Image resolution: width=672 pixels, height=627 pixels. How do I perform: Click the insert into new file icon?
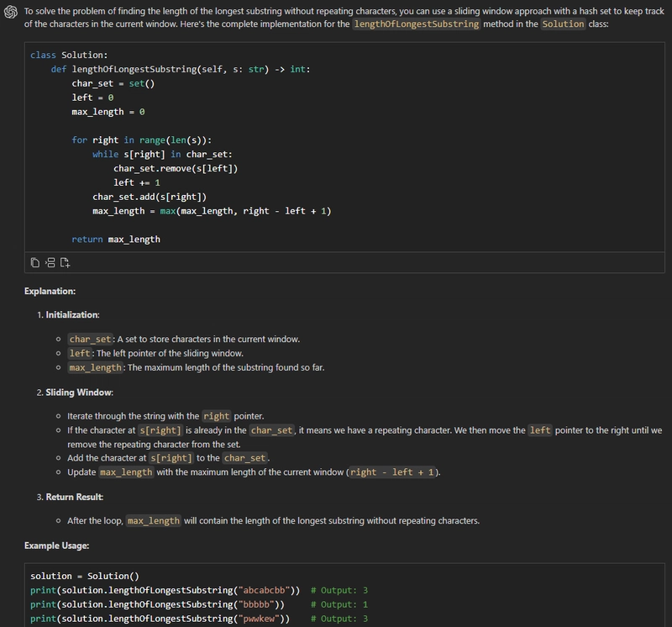(66, 263)
